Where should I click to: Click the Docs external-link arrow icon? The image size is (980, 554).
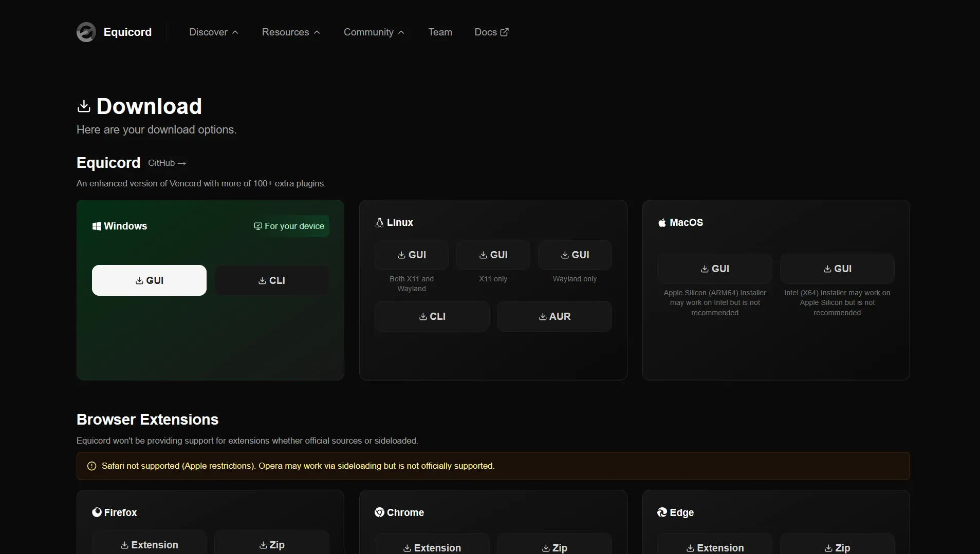[505, 32]
